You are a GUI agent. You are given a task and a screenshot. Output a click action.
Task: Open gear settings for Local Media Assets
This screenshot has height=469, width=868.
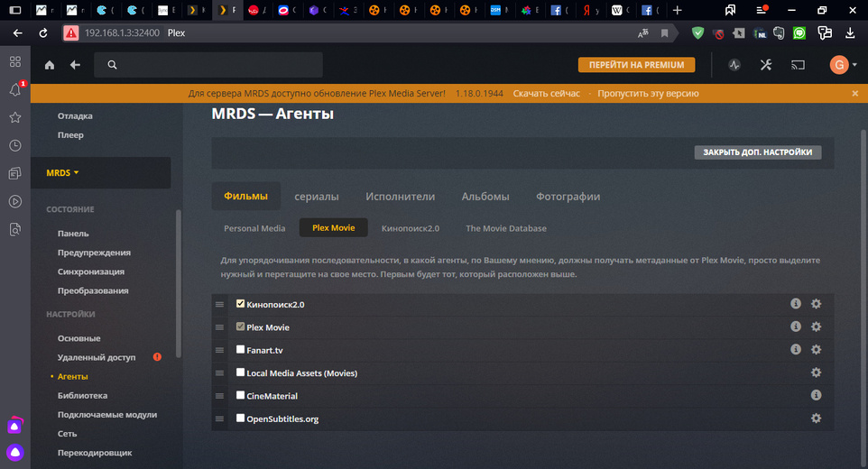816,372
